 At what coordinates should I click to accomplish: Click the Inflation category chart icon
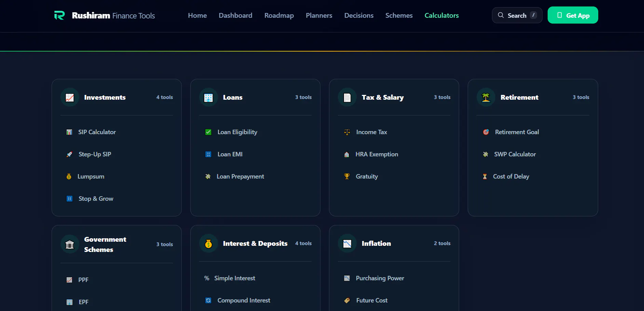[347, 244]
